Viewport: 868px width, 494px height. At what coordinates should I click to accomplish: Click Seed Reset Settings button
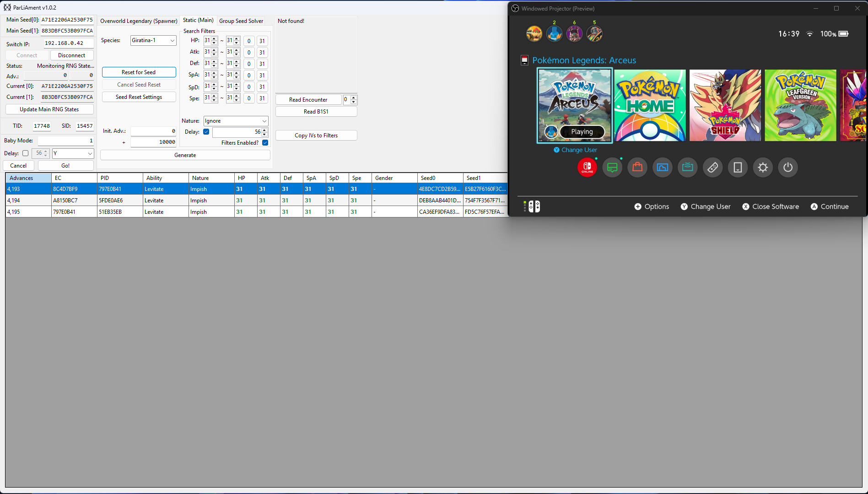point(139,97)
